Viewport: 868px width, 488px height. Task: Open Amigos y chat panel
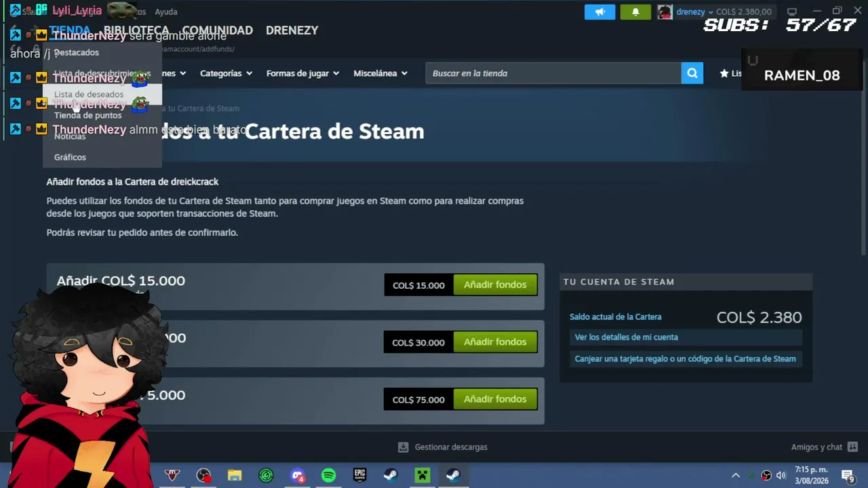816,447
